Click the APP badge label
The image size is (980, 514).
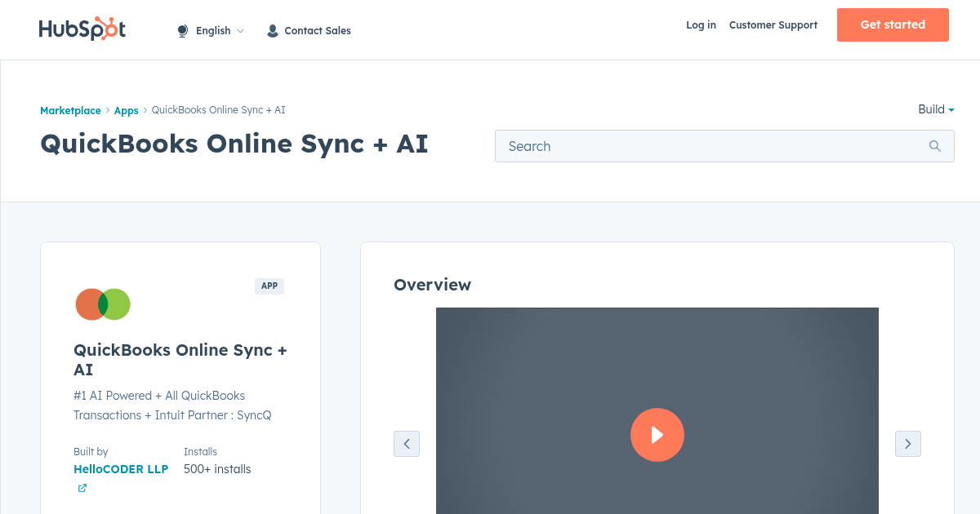click(269, 286)
